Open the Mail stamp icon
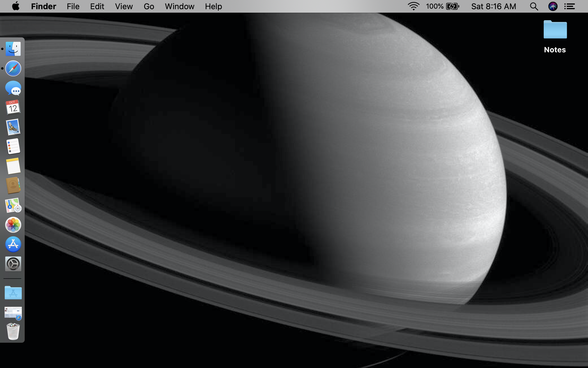588x368 pixels. point(13,127)
